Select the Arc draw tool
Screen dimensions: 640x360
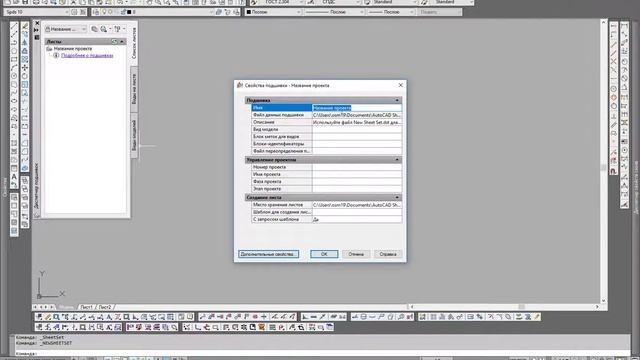coord(14,68)
